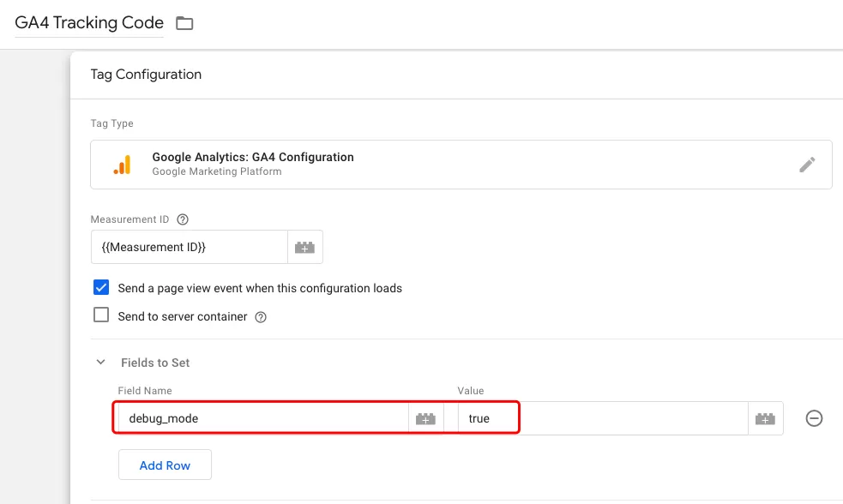Image resolution: width=843 pixels, height=504 pixels.
Task: Click the Add Row button
Action: click(x=165, y=465)
